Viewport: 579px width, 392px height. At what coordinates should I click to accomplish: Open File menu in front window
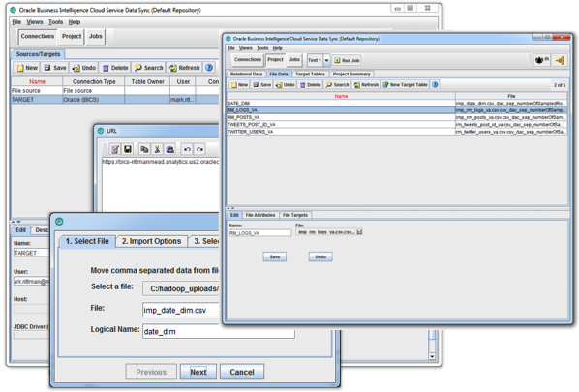[x=231, y=48]
